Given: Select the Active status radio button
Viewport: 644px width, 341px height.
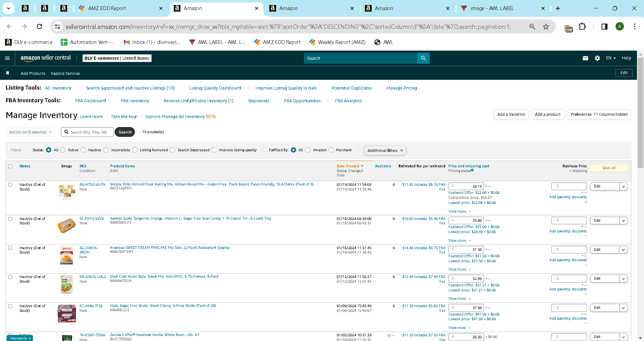Looking at the screenshot, I should [x=63, y=150].
